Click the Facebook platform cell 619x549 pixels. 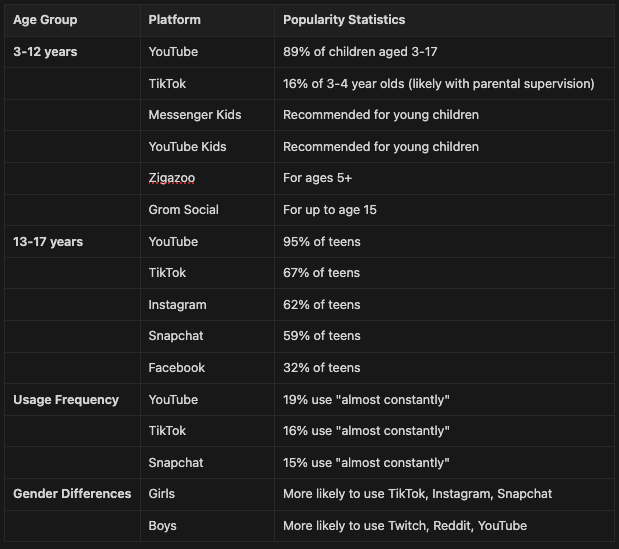coord(176,368)
